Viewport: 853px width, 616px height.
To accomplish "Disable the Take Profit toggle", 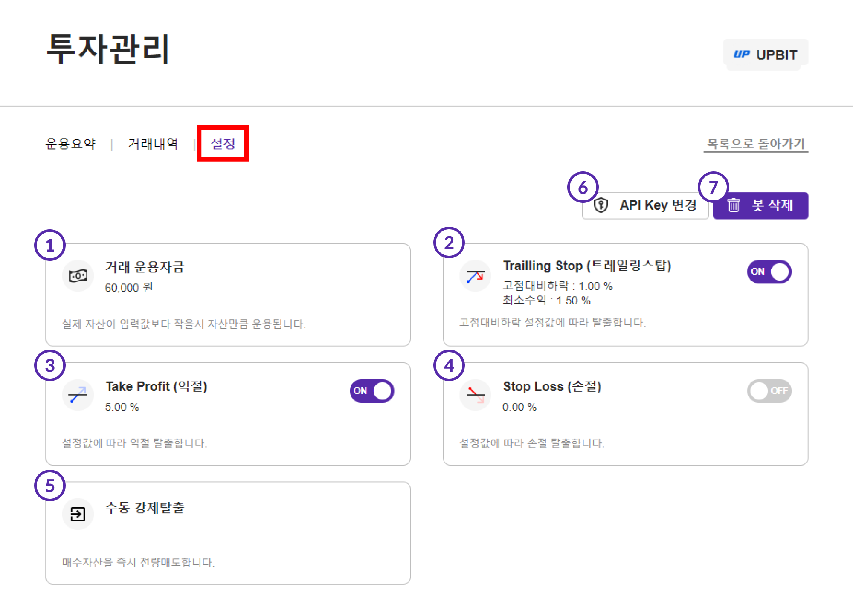I will pos(371,391).
